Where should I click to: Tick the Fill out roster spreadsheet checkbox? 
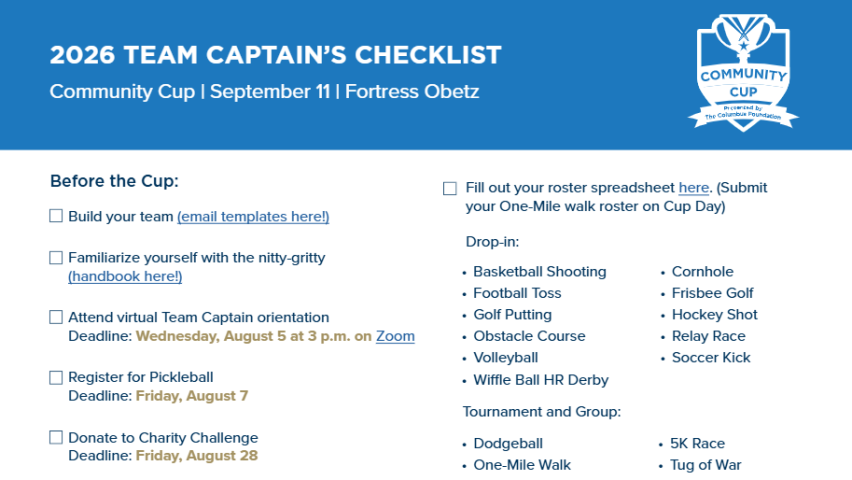click(450, 188)
